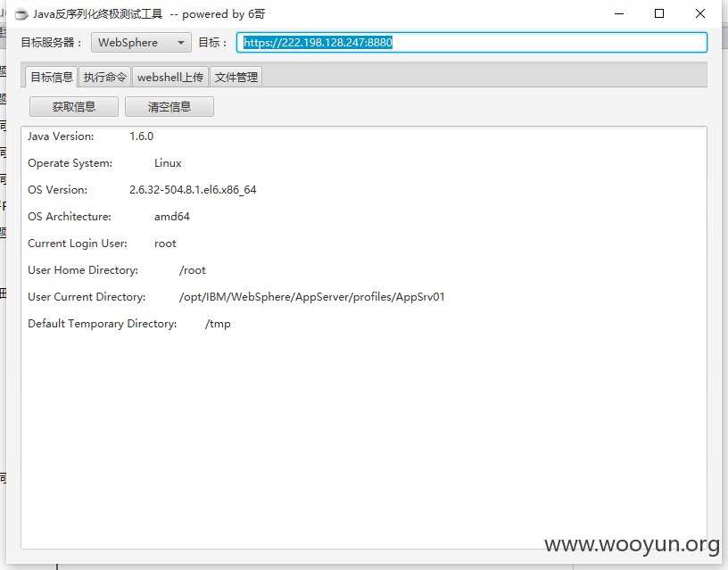Click the Operate System value Linux
Screen dimensions: 728x570
(x=168, y=163)
